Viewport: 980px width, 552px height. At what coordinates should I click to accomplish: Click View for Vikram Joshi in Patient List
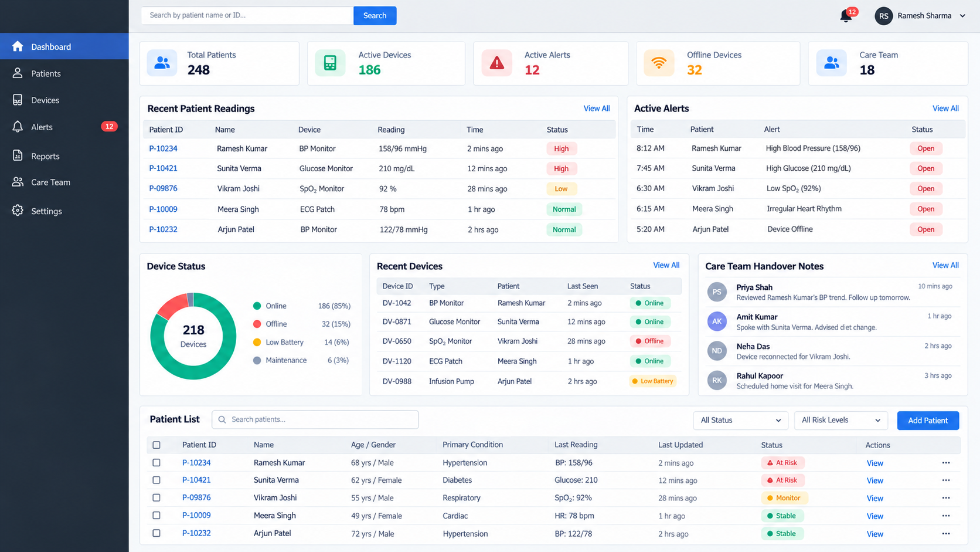pos(874,498)
